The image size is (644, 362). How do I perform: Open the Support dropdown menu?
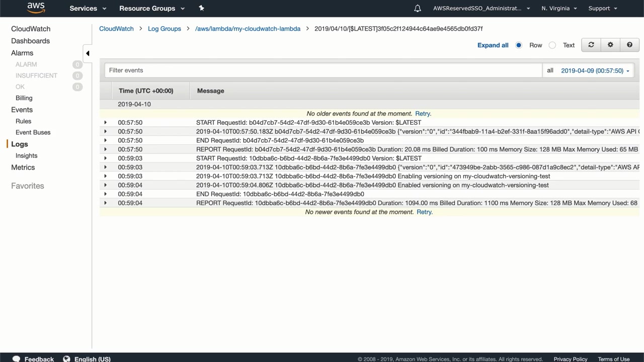point(602,8)
